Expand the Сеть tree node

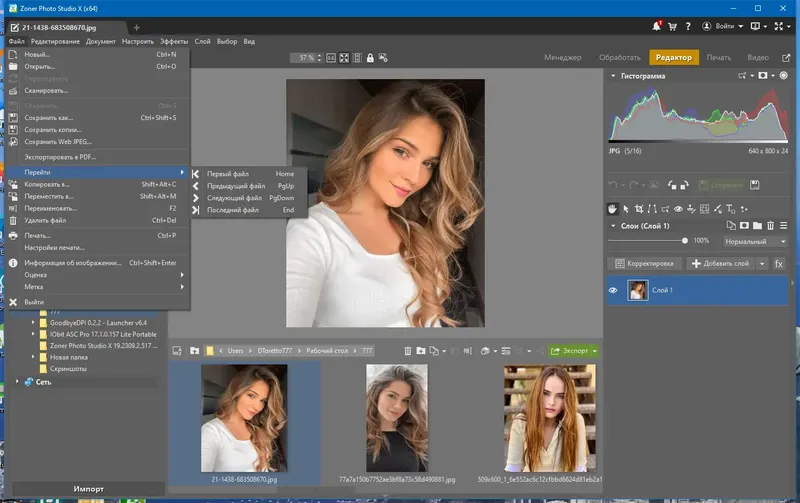click(x=19, y=381)
